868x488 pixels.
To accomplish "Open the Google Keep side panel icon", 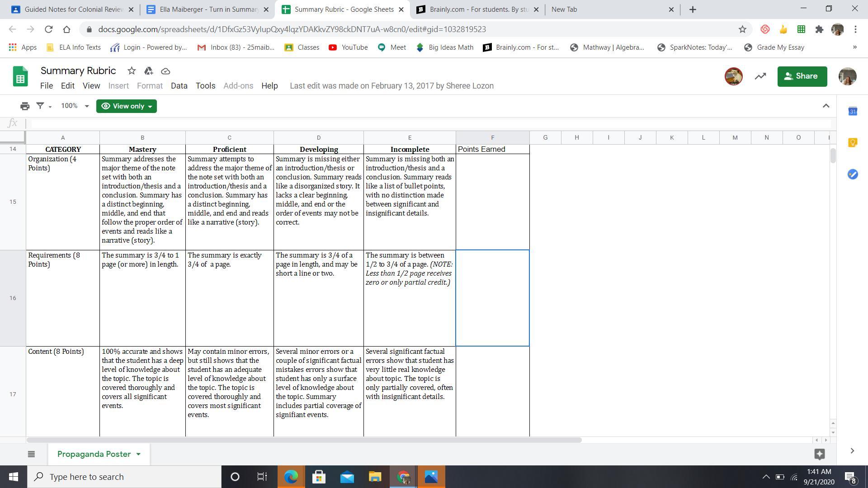I will click(853, 143).
